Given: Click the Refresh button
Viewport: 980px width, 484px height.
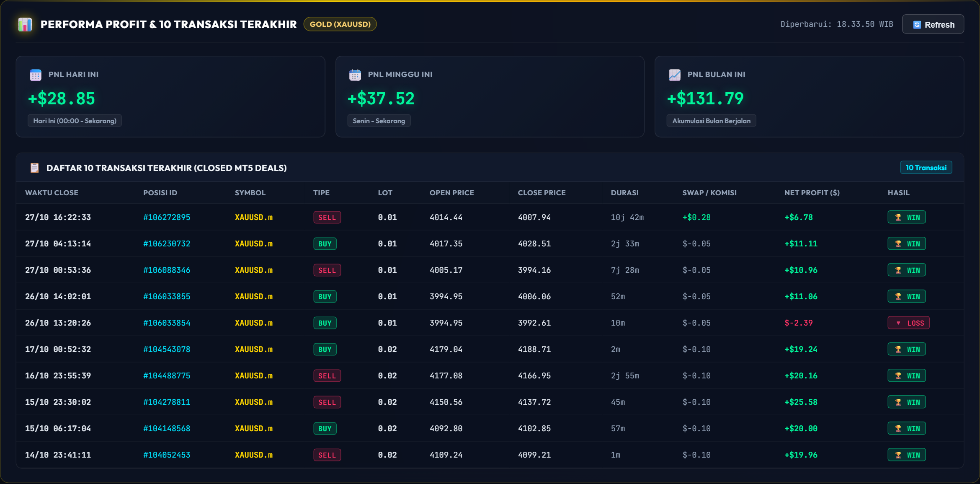Looking at the screenshot, I should pyautogui.click(x=933, y=24).
